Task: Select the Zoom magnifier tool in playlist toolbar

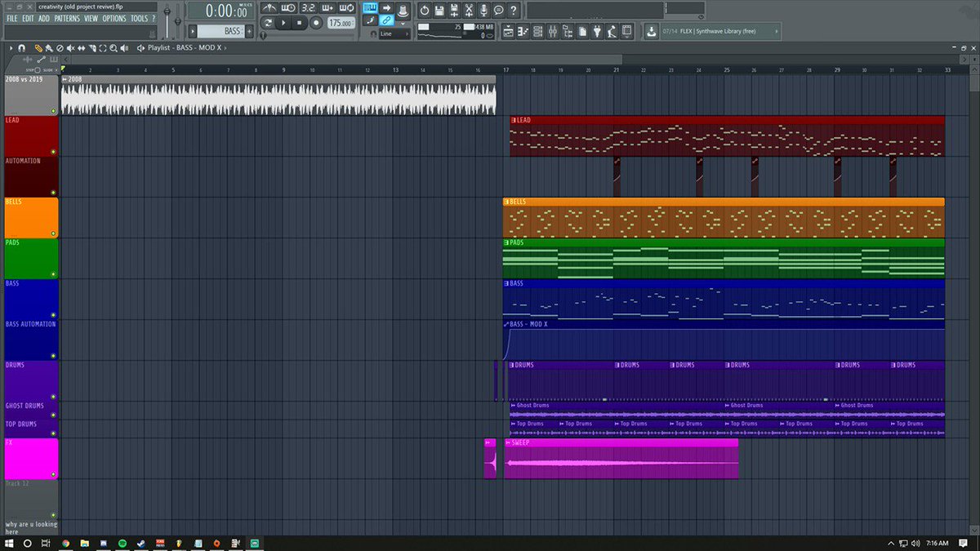Action: coord(114,48)
